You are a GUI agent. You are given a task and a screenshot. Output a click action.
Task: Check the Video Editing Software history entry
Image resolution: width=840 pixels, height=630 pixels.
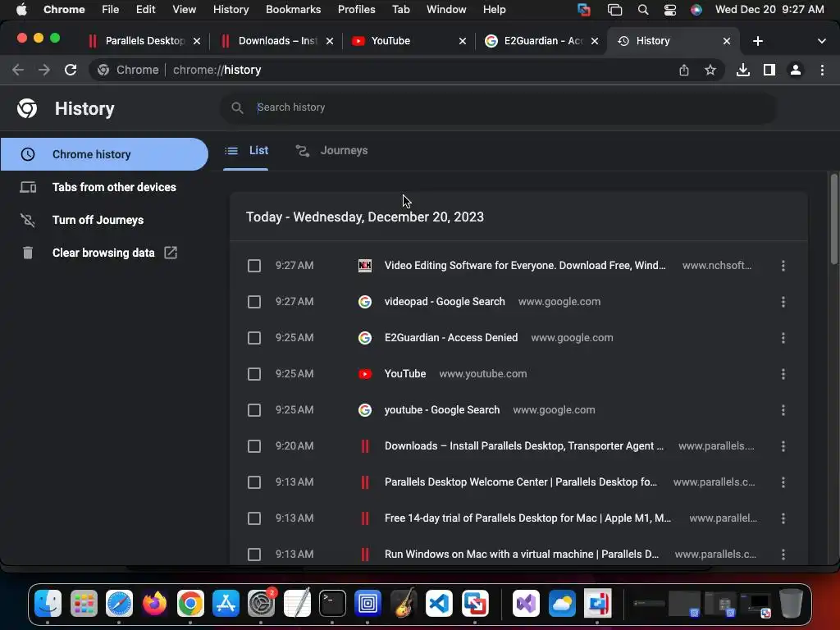254,266
